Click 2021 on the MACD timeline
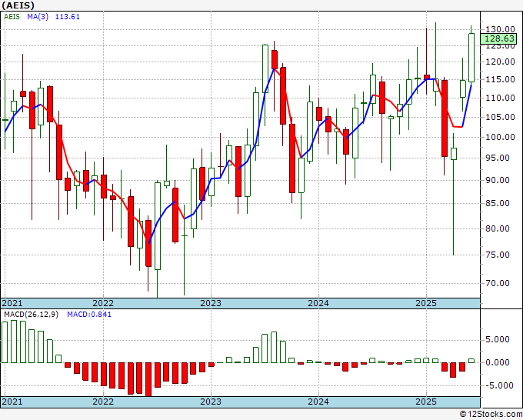The width and height of the screenshot is (523, 420). coord(12,402)
